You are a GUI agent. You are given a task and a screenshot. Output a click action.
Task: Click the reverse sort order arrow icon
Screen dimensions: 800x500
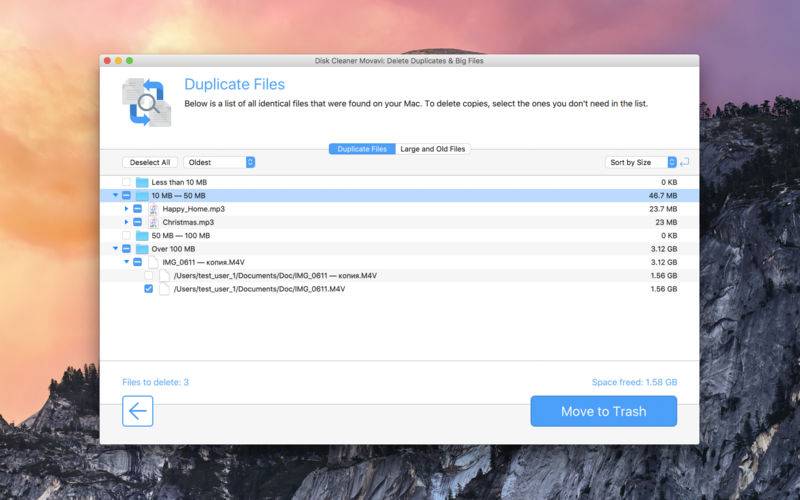click(685, 162)
